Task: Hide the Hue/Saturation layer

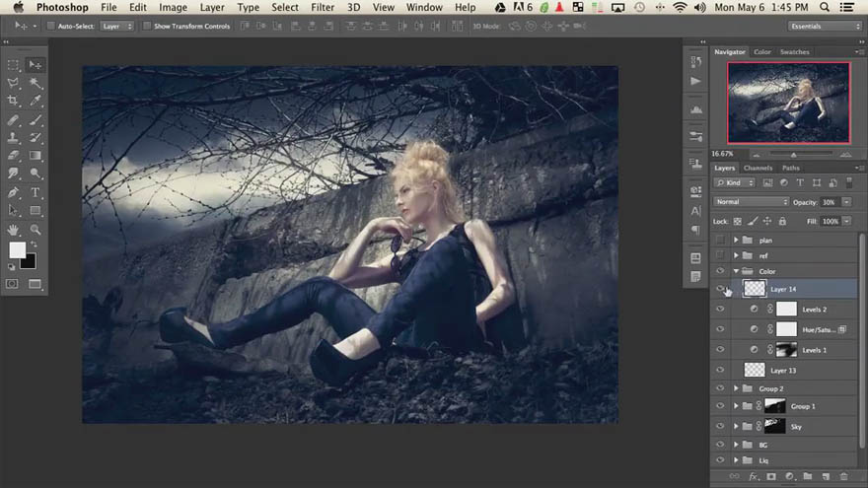Action: [720, 329]
